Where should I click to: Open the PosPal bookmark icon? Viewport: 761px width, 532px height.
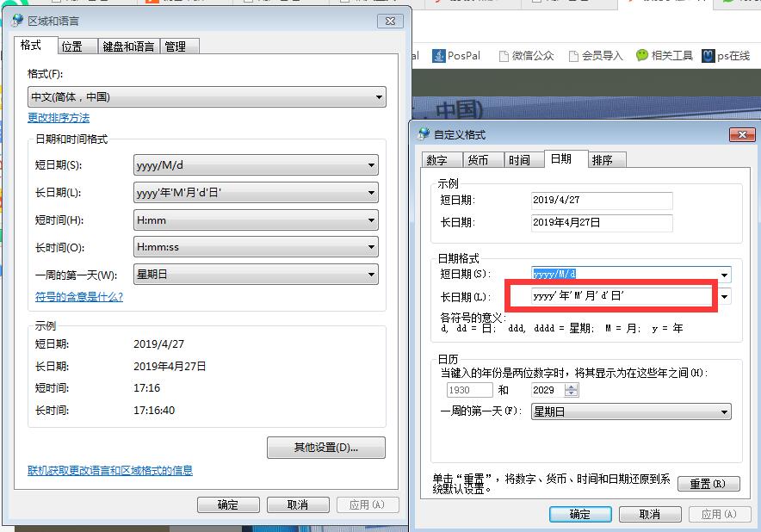pyautogui.click(x=437, y=56)
